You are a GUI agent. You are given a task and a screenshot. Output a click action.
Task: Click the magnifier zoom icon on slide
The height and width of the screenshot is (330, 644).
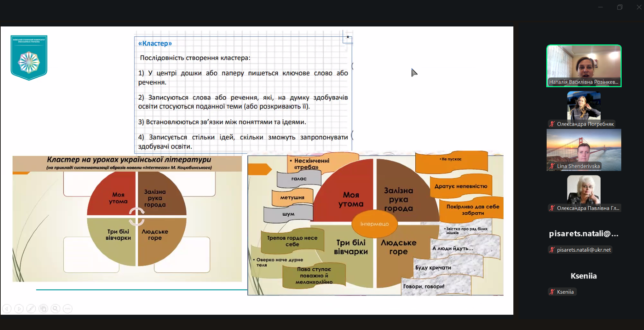56,309
